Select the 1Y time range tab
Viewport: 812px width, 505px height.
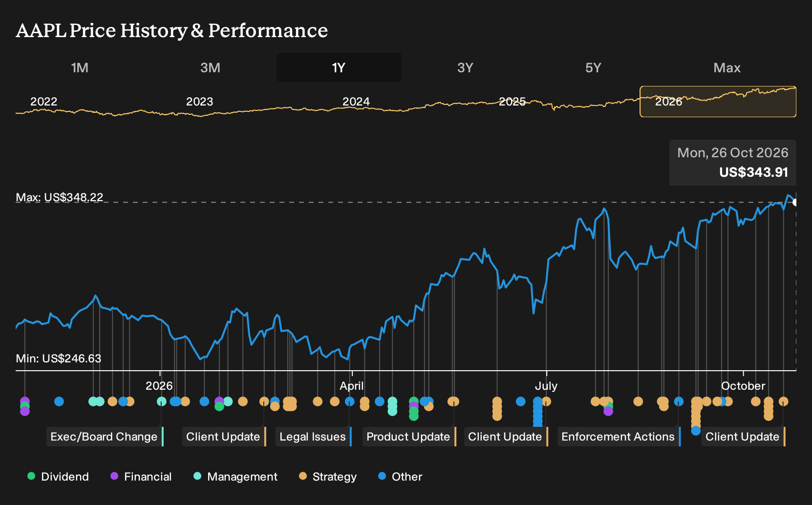point(339,67)
